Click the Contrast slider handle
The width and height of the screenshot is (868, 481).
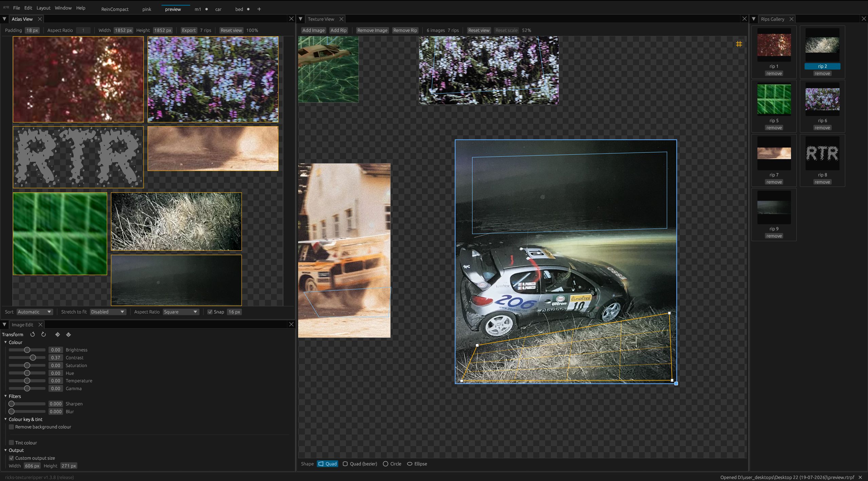(33, 358)
